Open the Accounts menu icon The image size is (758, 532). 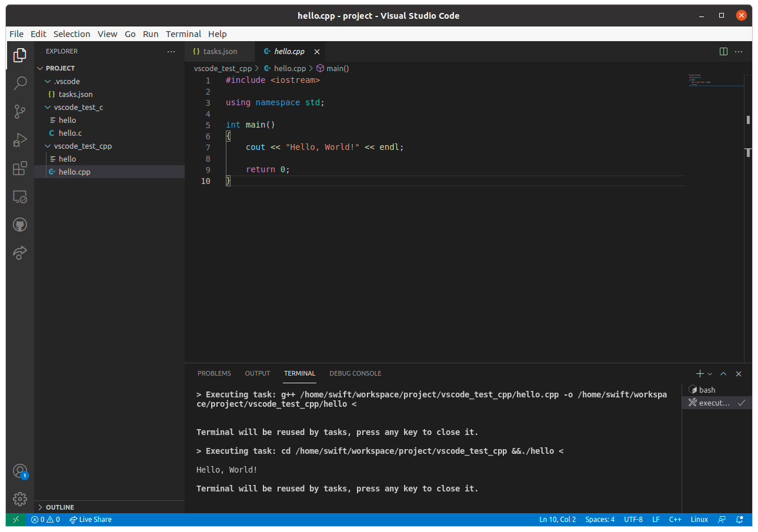pyautogui.click(x=20, y=471)
